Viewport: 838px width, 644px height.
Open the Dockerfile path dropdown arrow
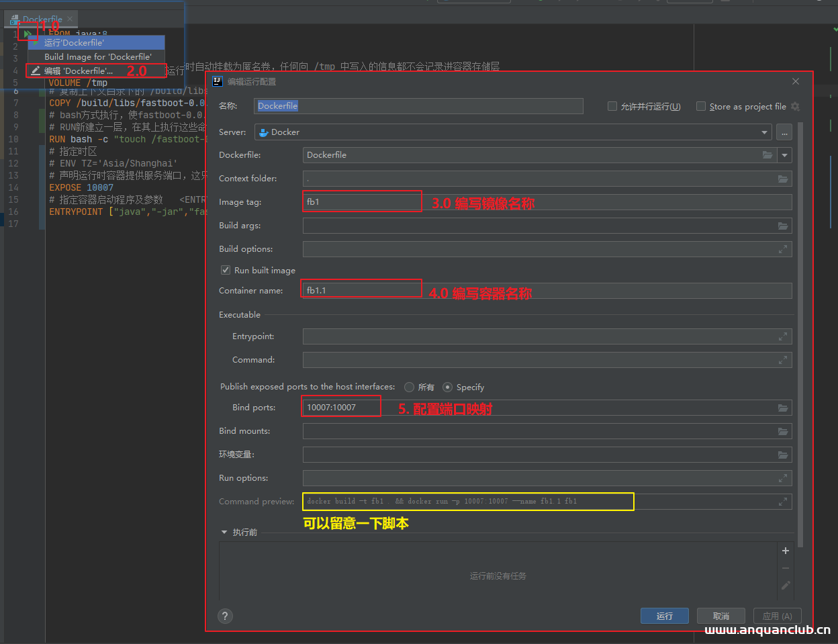point(784,155)
